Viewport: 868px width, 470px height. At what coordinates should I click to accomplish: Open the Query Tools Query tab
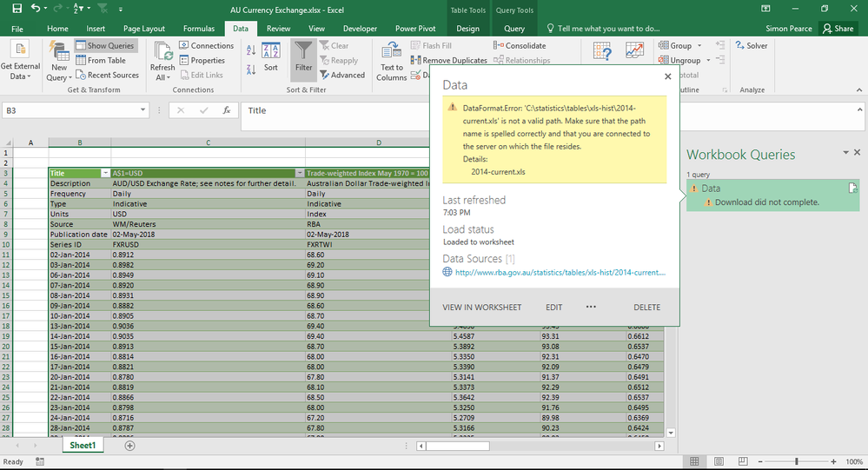tap(514, 28)
